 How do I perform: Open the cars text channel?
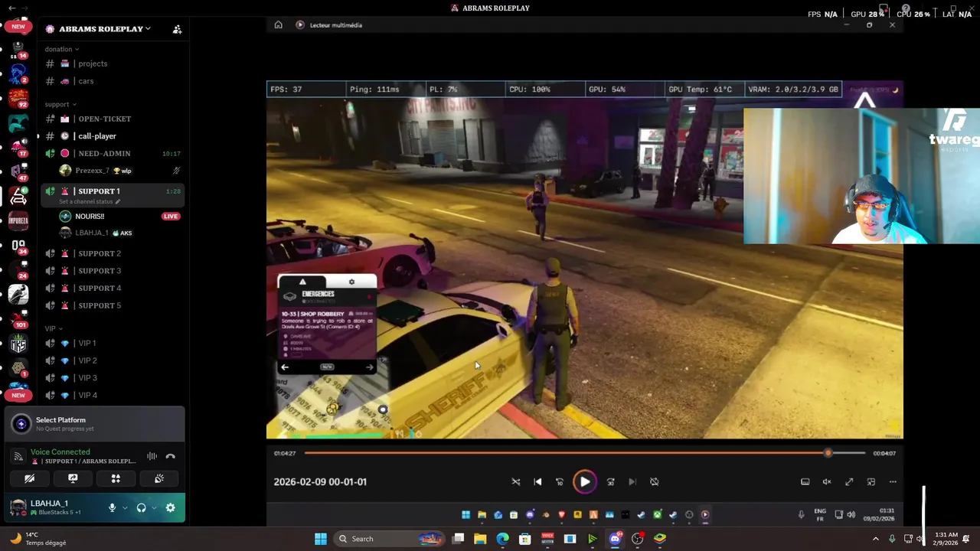pyautogui.click(x=113, y=81)
